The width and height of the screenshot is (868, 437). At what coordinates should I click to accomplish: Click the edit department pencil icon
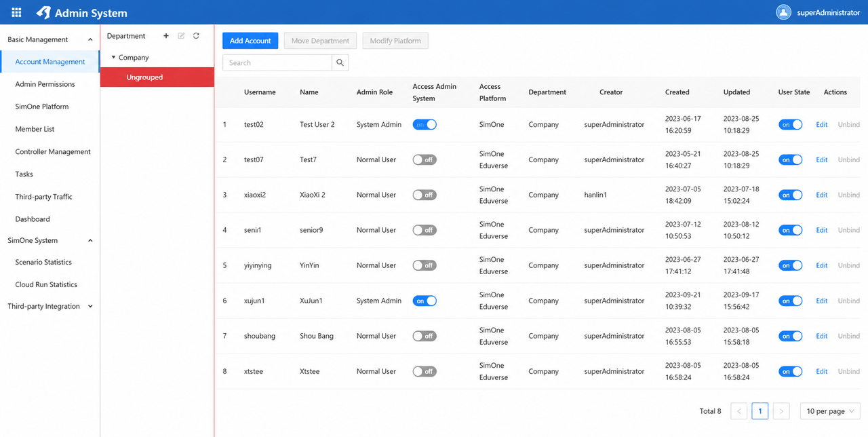[181, 36]
